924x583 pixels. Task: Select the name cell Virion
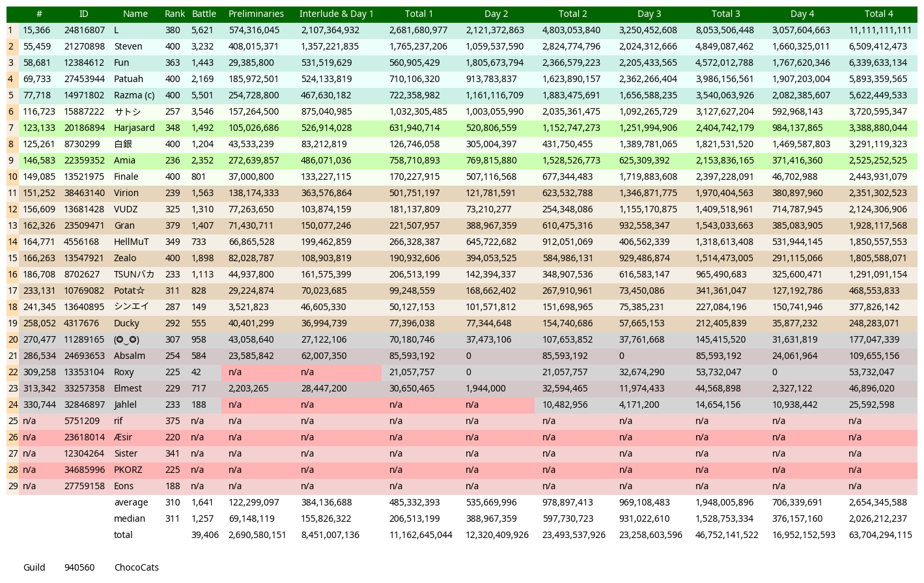[126, 193]
